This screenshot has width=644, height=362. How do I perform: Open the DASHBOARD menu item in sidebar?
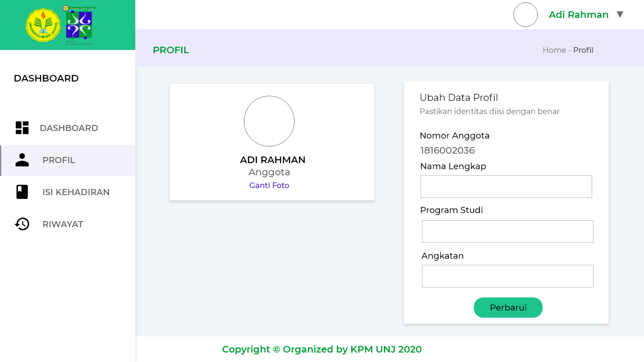pos(69,128)
